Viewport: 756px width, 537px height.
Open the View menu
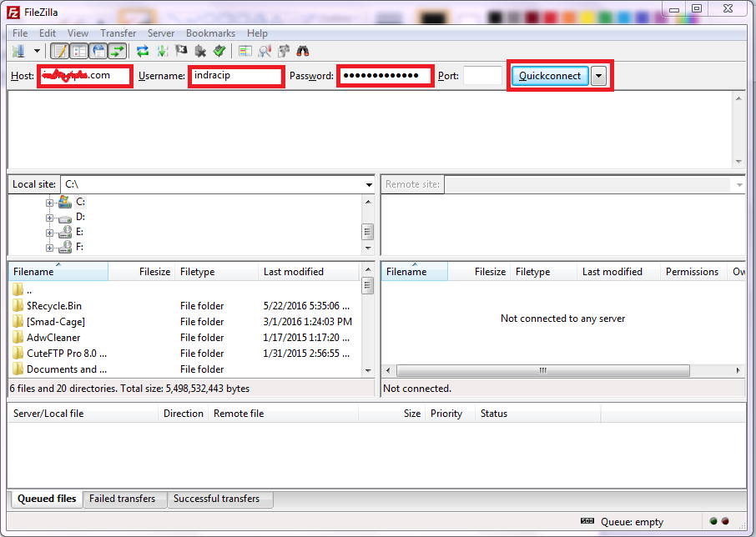tap(78, 33)
